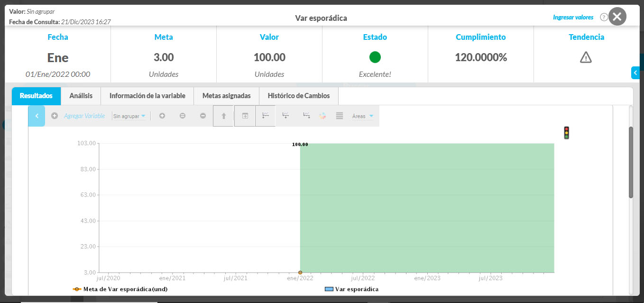Expand the blue side panel arrow
Viewport: 644px width, 303px height.
635,73
